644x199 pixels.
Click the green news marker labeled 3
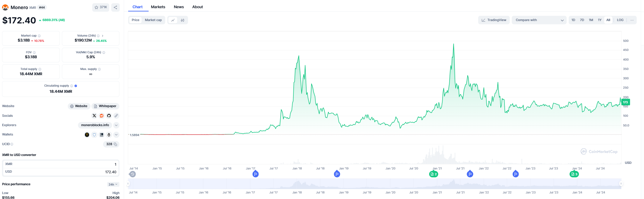point(574,174)
